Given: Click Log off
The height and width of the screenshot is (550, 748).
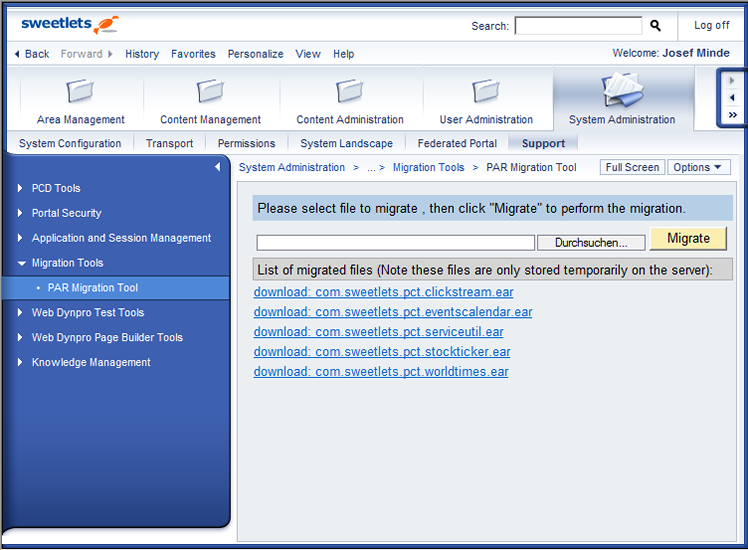Looking at the screenshot, I should tap(711, 25).
